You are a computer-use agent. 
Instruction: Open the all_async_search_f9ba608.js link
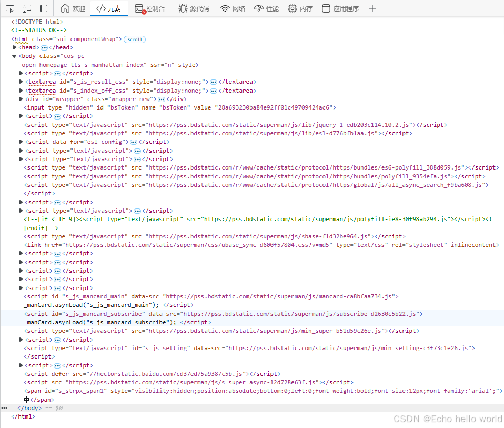click(x=315, y=185)
